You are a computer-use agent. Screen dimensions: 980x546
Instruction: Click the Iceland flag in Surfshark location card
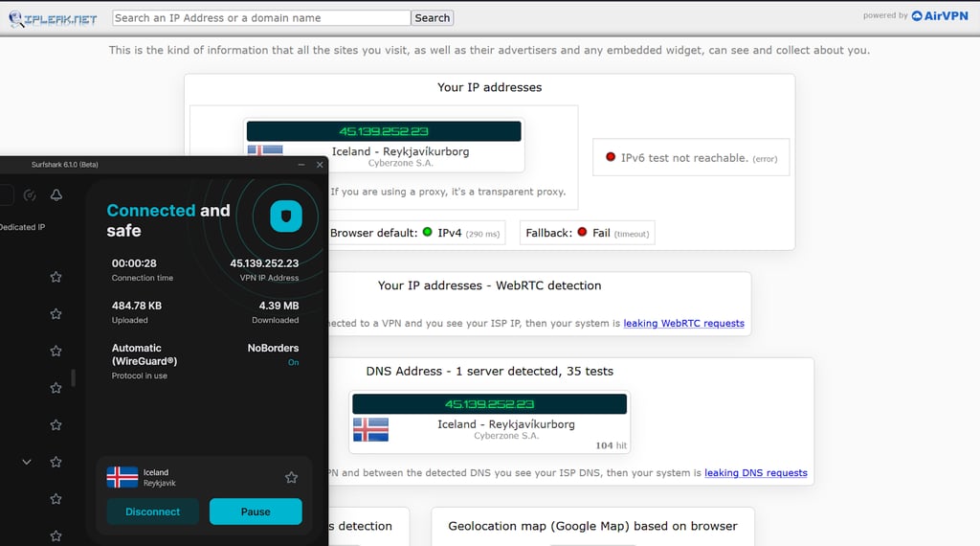pos(122,477)
